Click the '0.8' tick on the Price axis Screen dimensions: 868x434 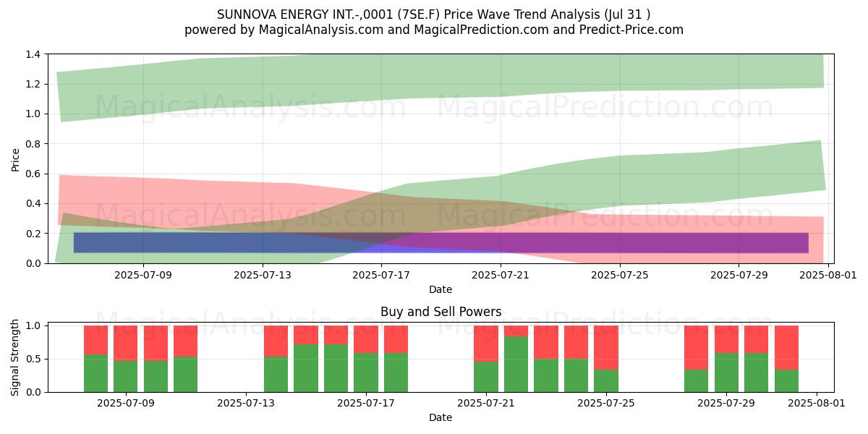coord(35,144)
